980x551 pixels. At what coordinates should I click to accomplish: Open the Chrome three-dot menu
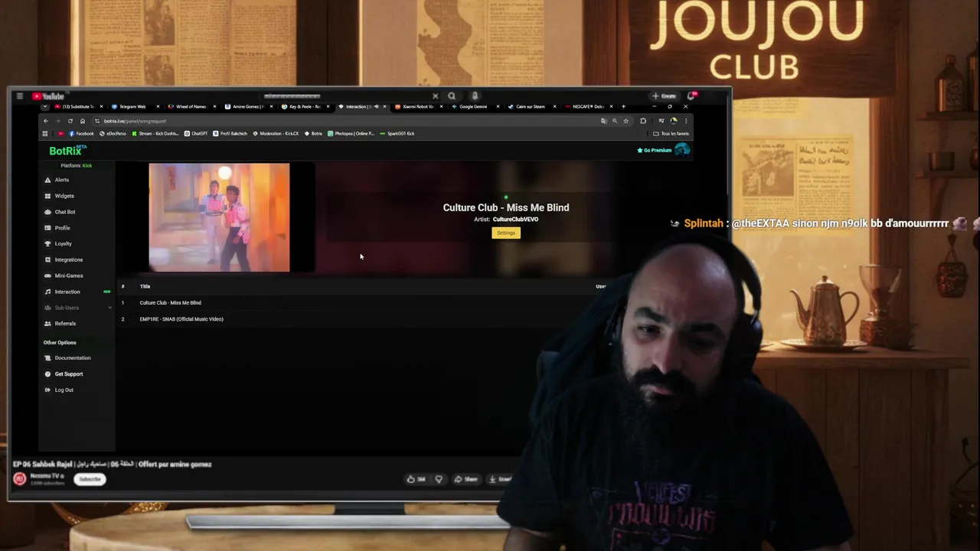tap(686, 121)
